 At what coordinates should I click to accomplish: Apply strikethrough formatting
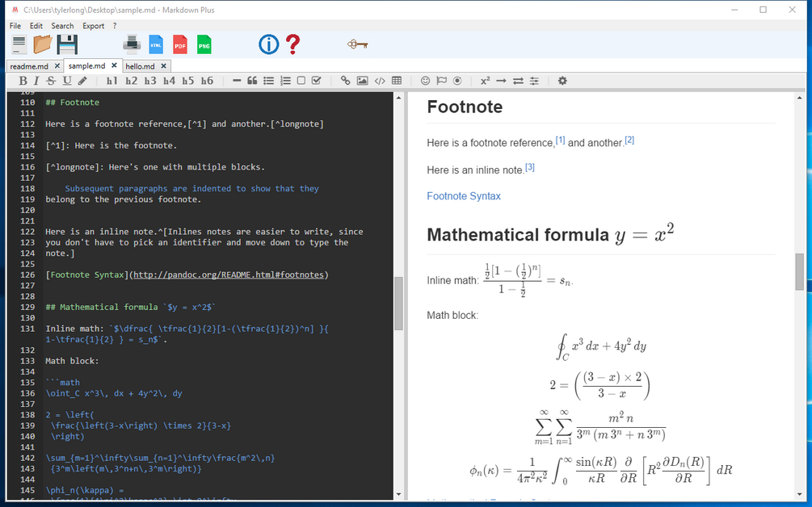[51, 81]
